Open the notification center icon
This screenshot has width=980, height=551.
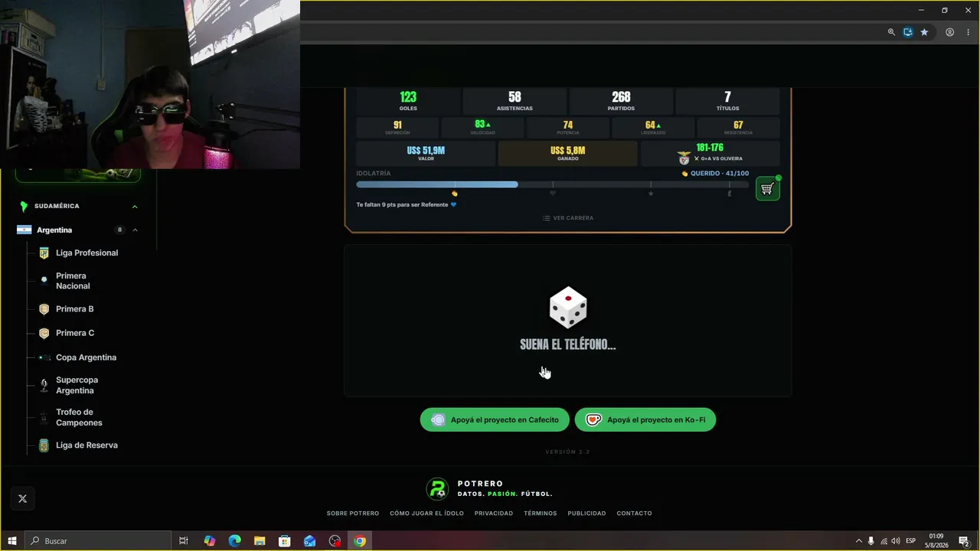click(x=965, y=541)
